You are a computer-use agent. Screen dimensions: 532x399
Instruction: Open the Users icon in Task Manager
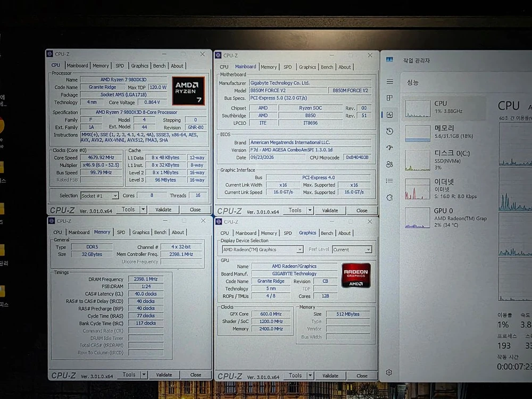tap(389, 164)
